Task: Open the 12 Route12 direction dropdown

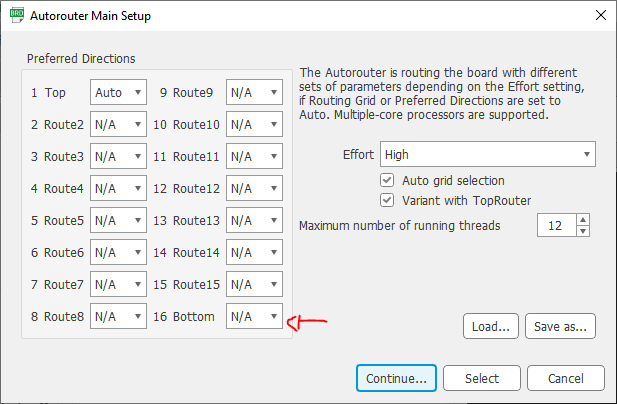Action: tap(254, 188)
